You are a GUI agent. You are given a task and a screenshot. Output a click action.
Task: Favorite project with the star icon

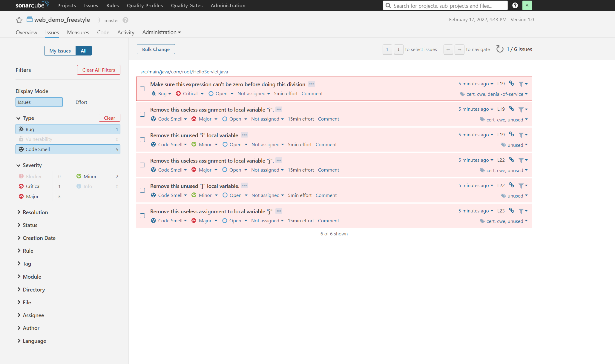[x=19, y=20]
